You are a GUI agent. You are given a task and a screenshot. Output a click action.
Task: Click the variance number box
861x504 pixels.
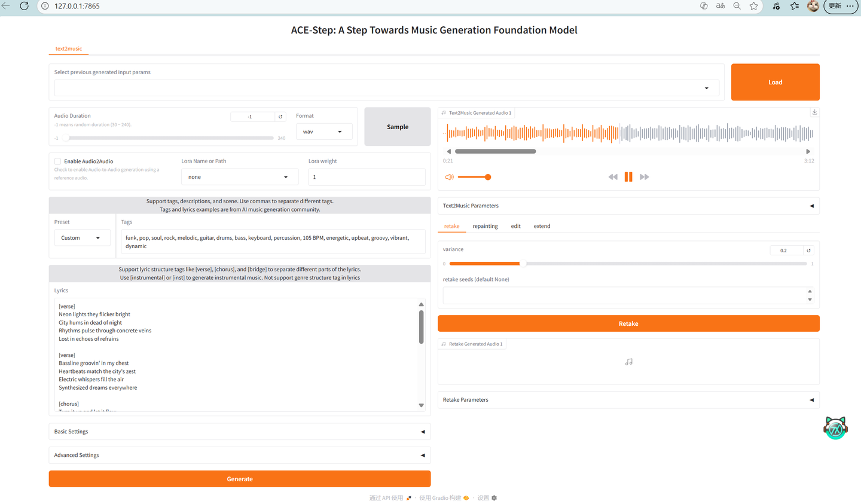tap(786, 251)
